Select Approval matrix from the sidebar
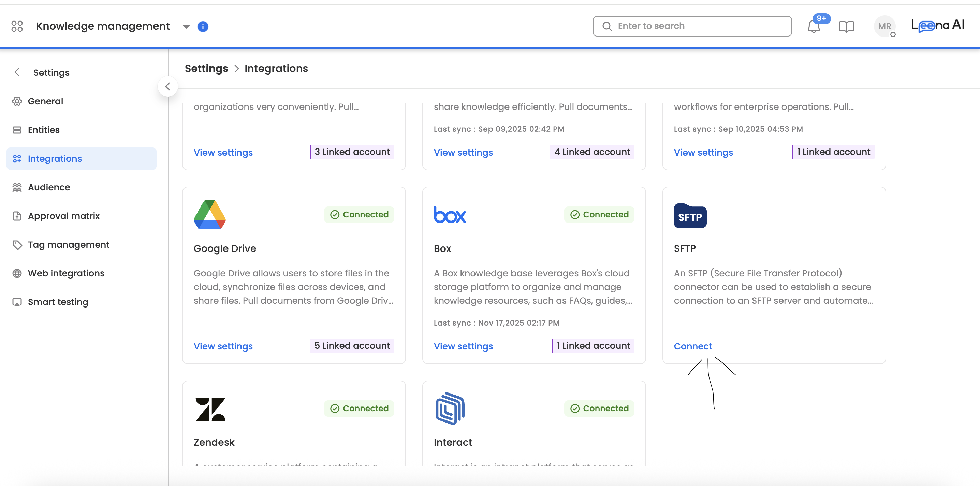 (63, 216)
